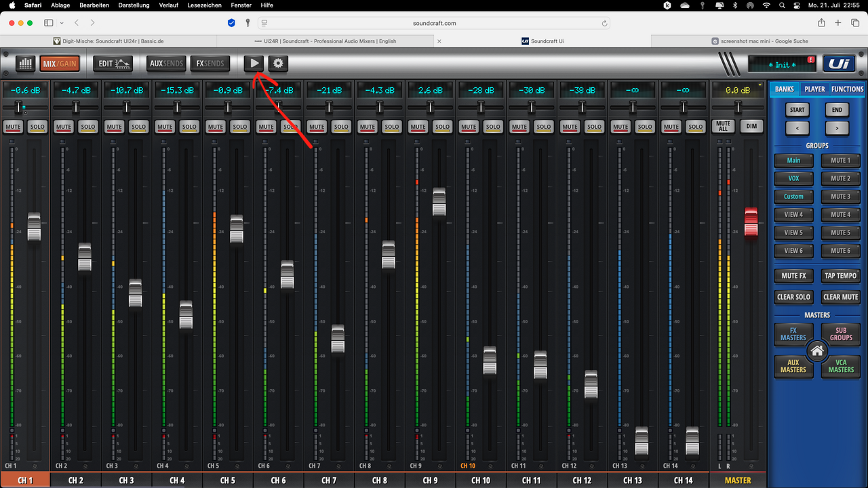Click the Soundcraft Ui logo button
Viewport: 868px width, 488px height.
pyautogui.click(x=840, y=64)
